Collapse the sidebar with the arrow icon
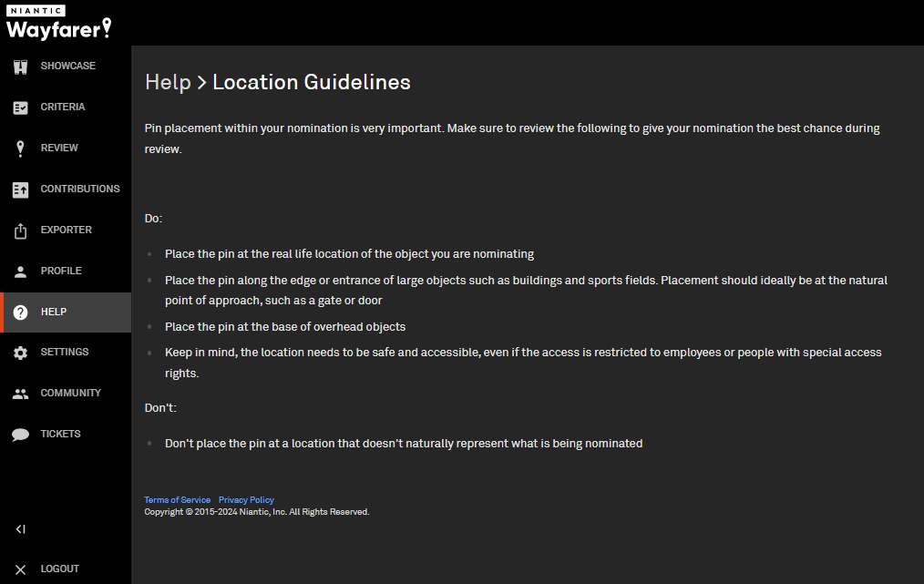924x584 pixels. pos(21,529)
